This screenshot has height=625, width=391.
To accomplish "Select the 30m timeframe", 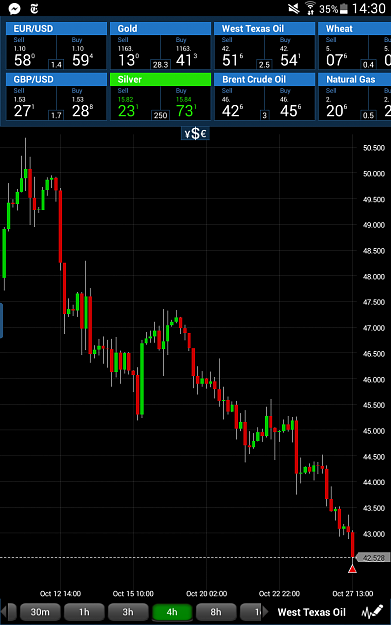I will pos(40,612).
